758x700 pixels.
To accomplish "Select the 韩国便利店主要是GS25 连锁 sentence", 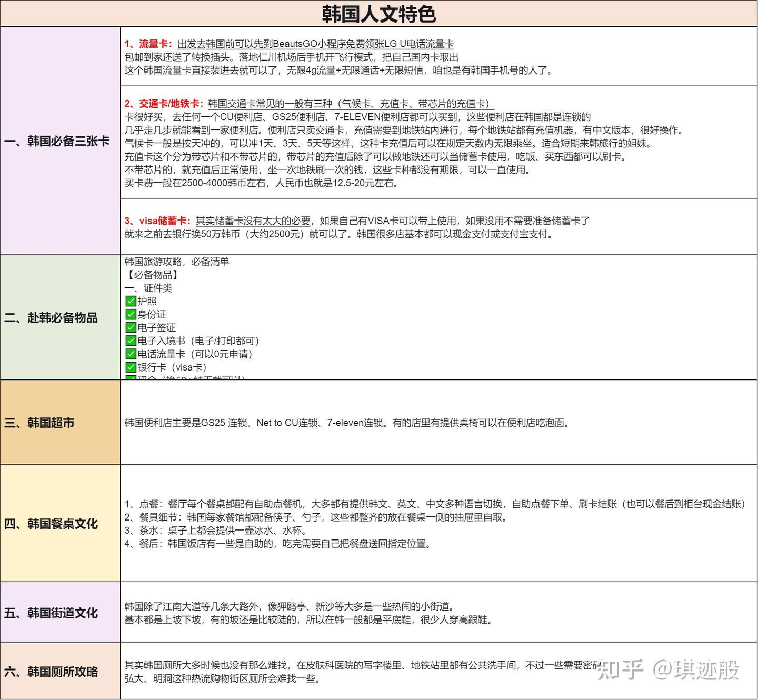I will point(347,423).
